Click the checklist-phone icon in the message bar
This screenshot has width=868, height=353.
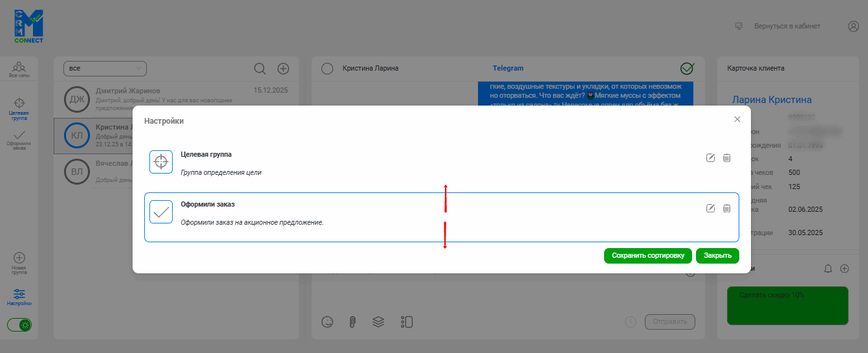coord(407,321)
